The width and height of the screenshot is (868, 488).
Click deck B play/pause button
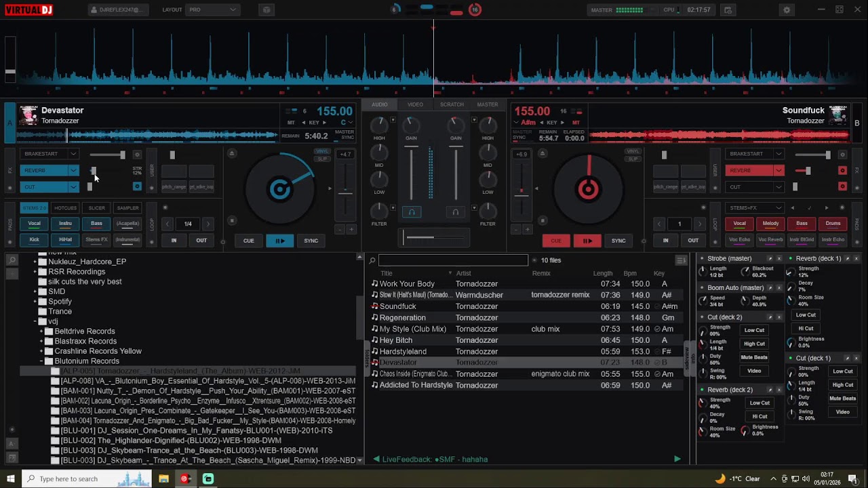(x=587, y=241)
